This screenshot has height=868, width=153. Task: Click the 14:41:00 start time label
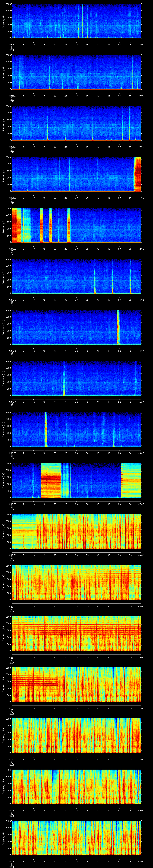[x=12, y=249]
